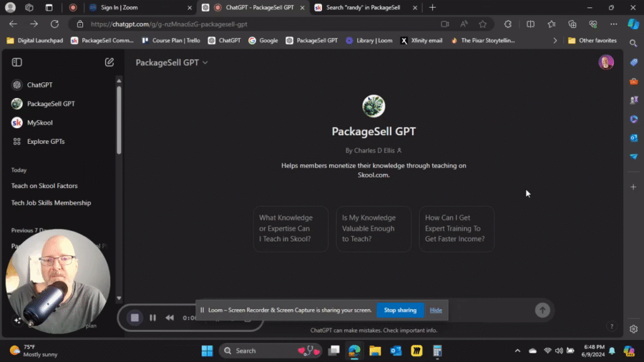Pause the Loom recording

(152, 317)
